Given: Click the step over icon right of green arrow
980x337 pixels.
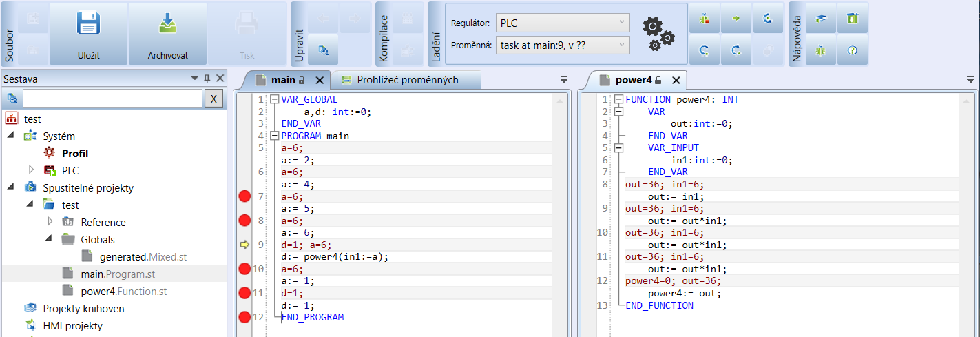Looking at the screenshot, I should point(767,19).
